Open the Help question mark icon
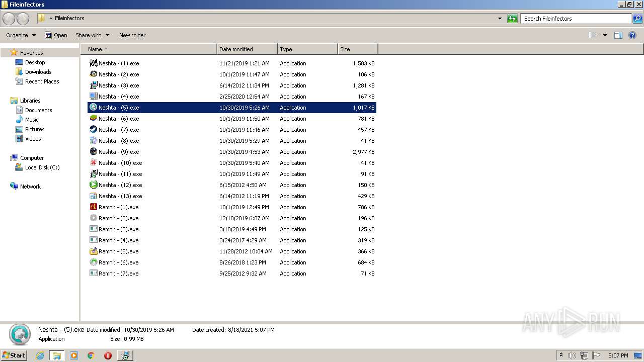The image size is (644, 362). pyautogui.click(x=632, y=35)
